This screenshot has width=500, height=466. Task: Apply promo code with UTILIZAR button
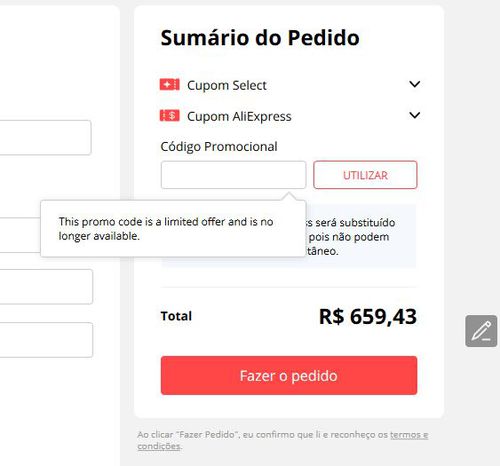365,175
